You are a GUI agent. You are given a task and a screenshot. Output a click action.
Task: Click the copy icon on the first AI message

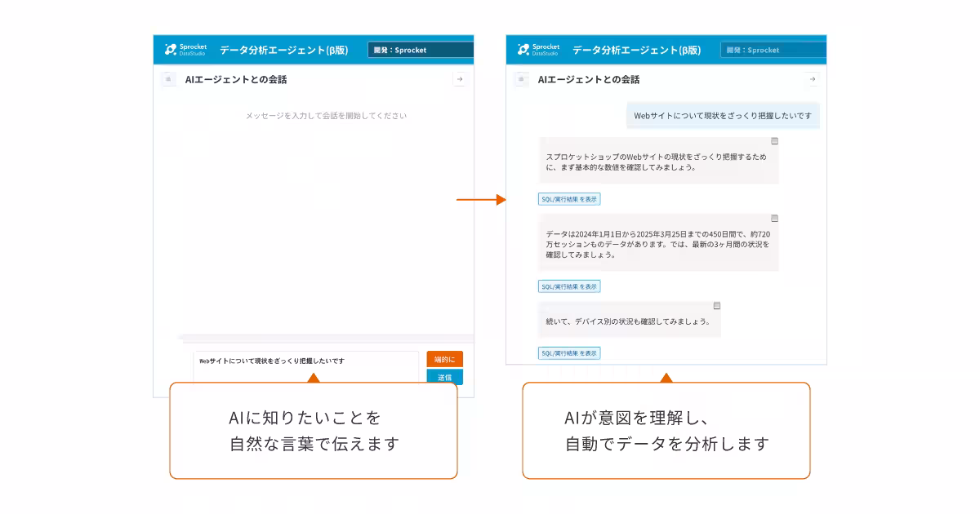tap(774, 140)
